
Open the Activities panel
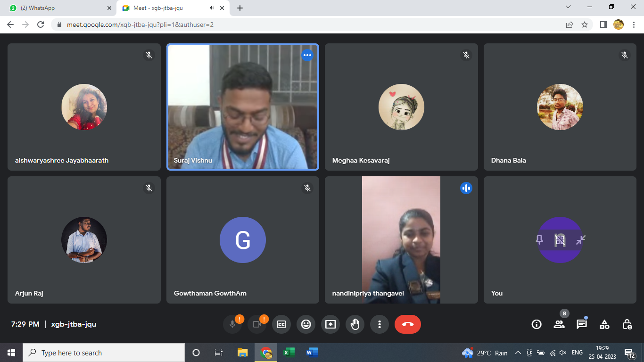click(x=604, y=324)
